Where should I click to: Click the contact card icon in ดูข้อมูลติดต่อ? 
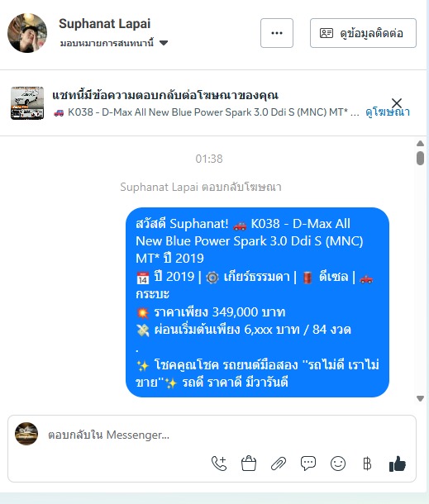pos(327,33)
